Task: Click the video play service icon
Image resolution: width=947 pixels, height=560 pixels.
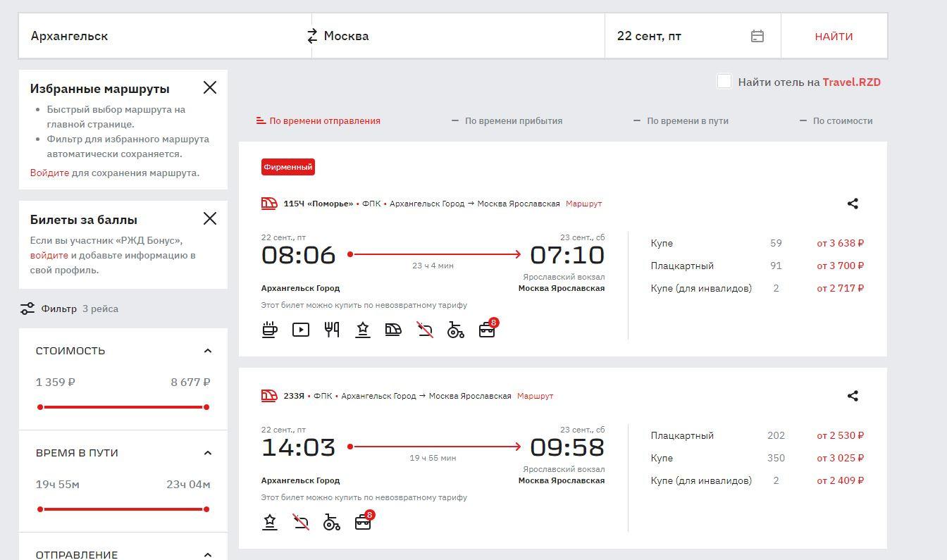Action: (x=301, y=329)
